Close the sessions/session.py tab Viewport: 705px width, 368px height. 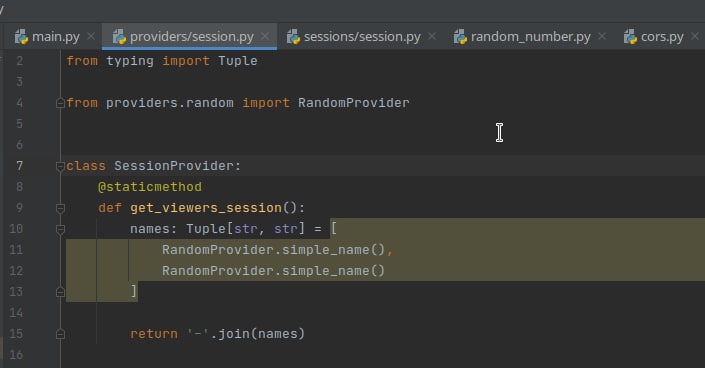[432, 36]
